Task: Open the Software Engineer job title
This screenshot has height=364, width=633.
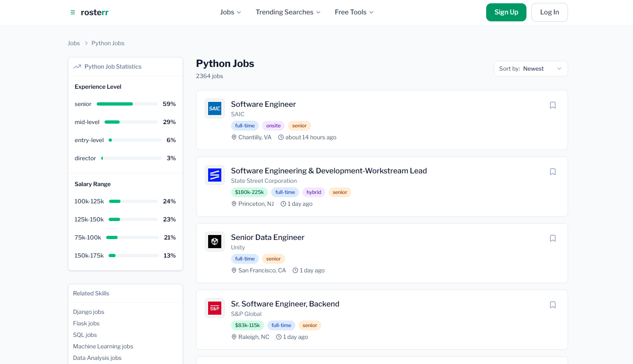Action: click(x=263, y=104)
